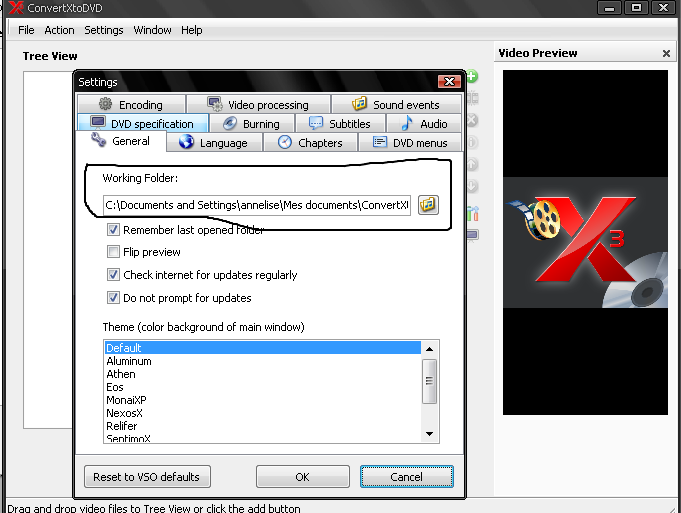Open the Audio settings tab
The image size is (681, 513).
point(424,124)
